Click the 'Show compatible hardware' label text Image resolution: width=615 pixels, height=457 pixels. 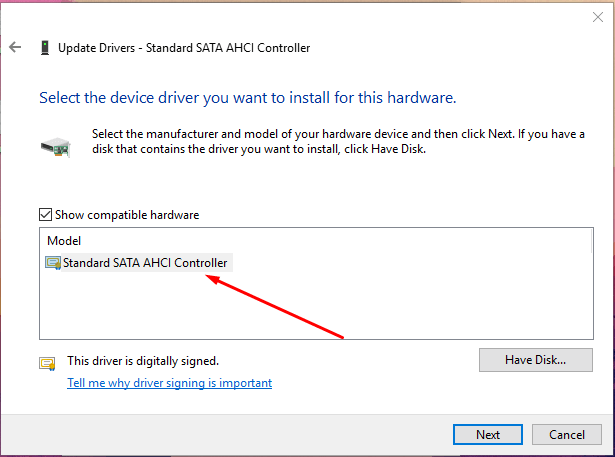pos(127,215)
